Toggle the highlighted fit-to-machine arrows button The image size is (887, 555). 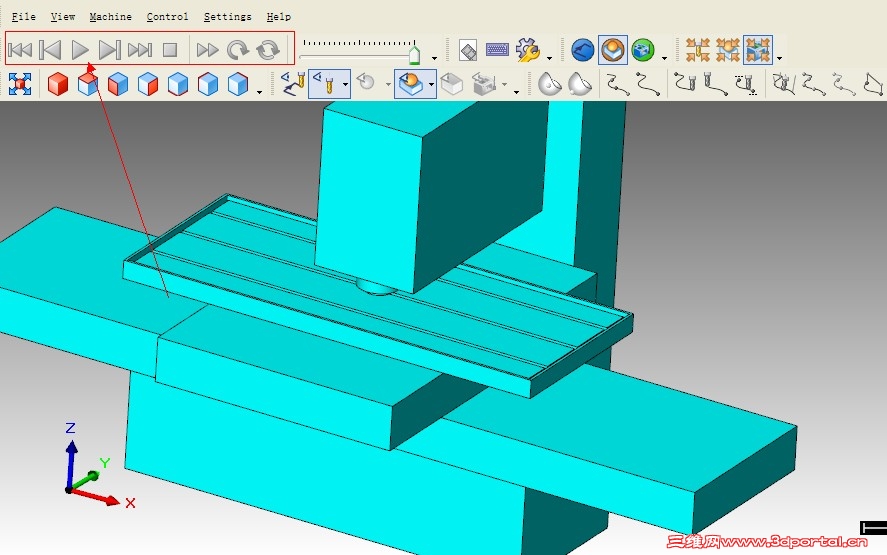point(758,50)
